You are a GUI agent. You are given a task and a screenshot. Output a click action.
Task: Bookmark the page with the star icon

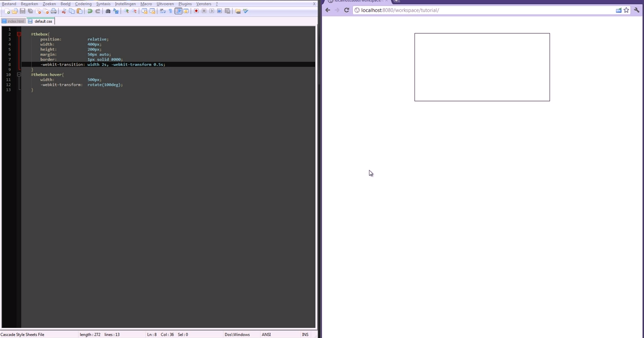tap(626, 10)
